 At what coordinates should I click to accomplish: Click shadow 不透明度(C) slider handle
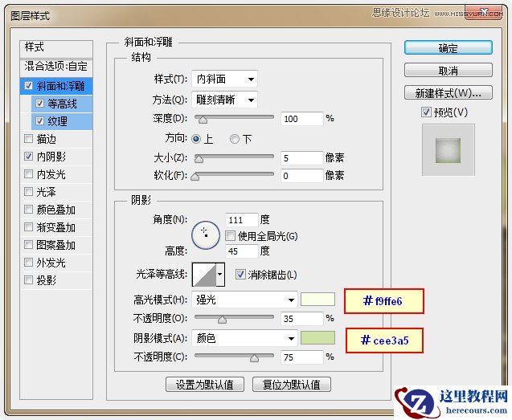[x=254, y=358]
